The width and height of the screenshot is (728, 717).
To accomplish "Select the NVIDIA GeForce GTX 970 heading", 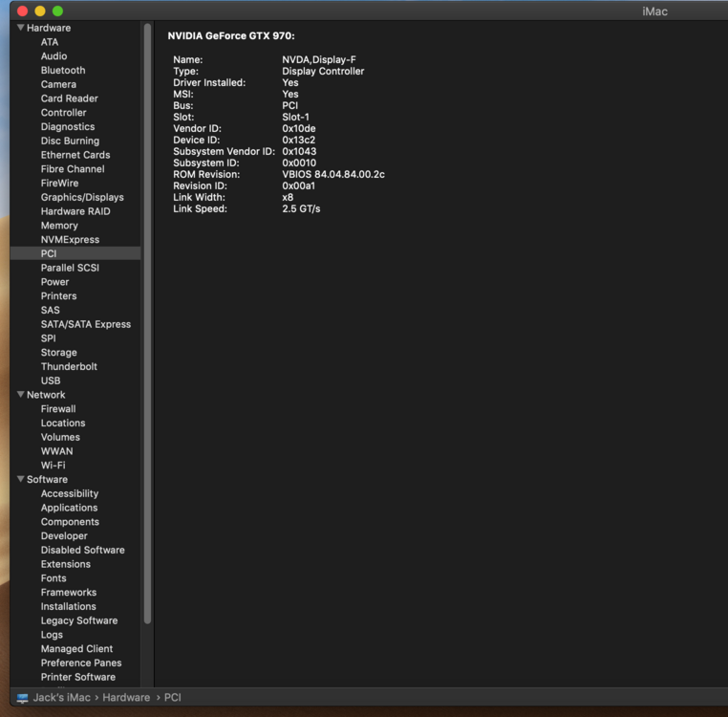I will click(231, 36).
